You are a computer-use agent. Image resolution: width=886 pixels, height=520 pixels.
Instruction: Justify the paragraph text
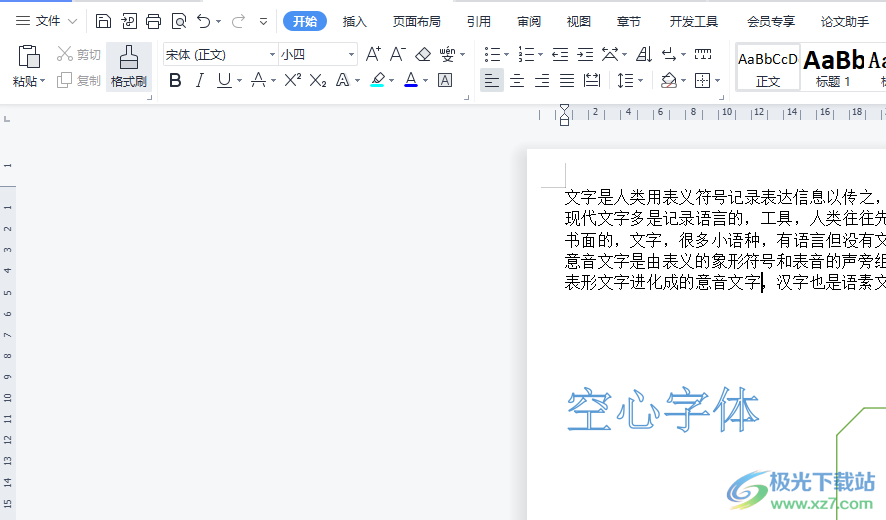tap(567, 81)
